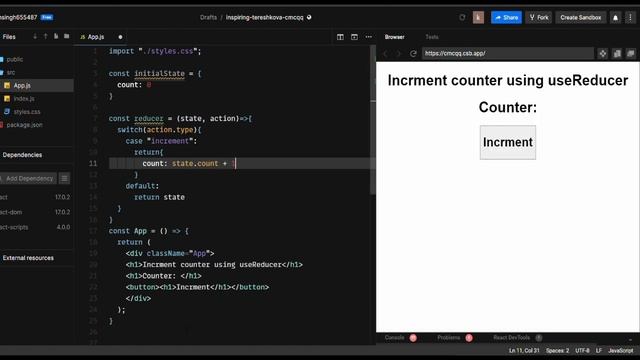Open the vertical dots menu in header

(x=630, y=18)
